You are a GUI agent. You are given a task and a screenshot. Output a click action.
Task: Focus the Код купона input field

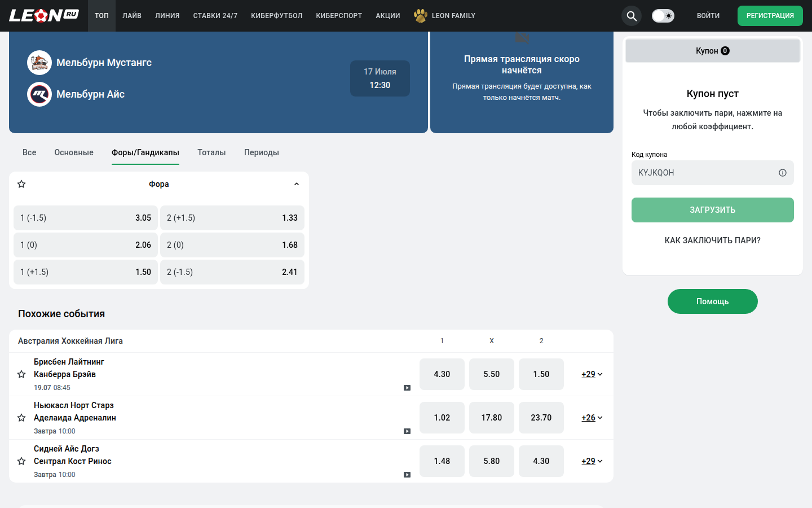point(713,173)
